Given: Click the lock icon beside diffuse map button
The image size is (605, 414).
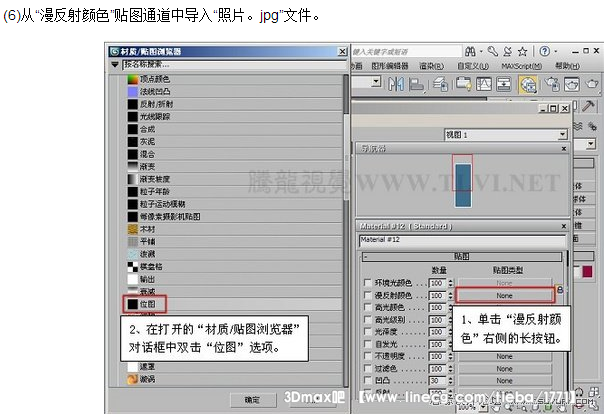Looking at the screenshot, I should pos(560,289).
